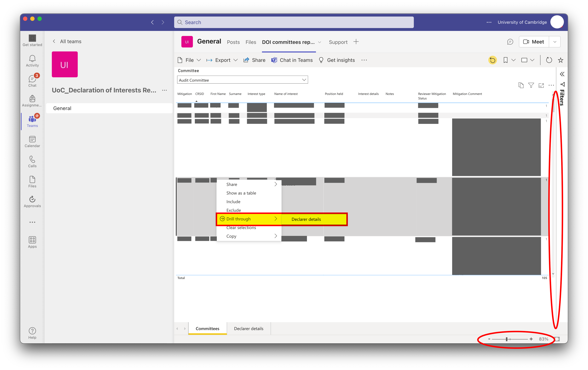Image resolution: width=588 pixels, height=370 pixels.
Task: Toggle the star/favorite icon for report
Action: [x=561, y=60]
